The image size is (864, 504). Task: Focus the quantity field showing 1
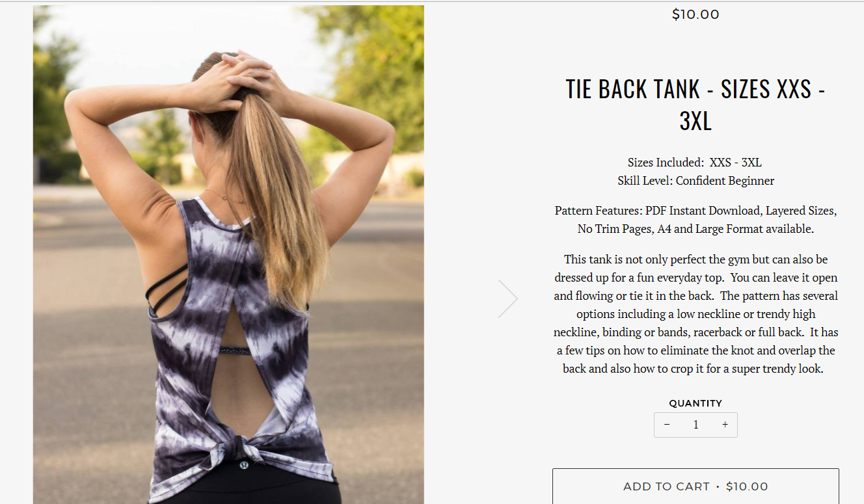click(x=695, y=425)
